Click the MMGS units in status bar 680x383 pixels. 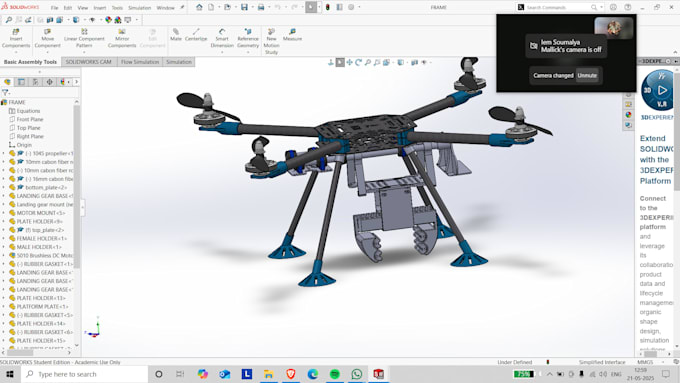(645, 362)
